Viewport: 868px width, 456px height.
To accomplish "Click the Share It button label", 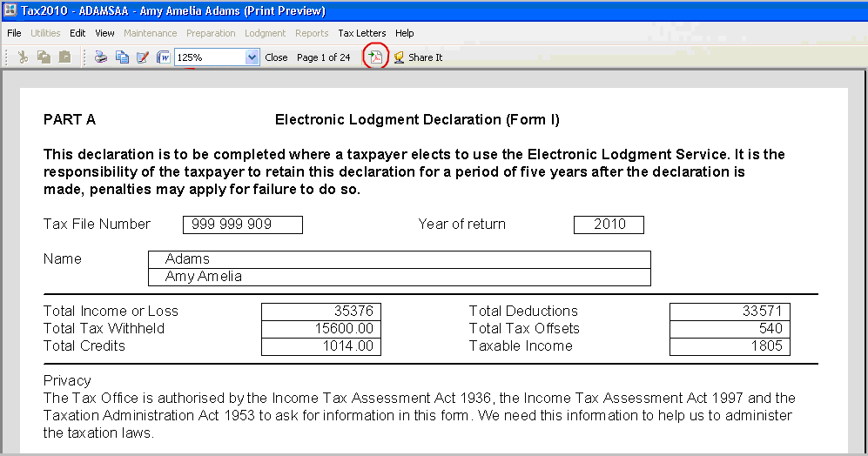I will click(x=425, y=57).
